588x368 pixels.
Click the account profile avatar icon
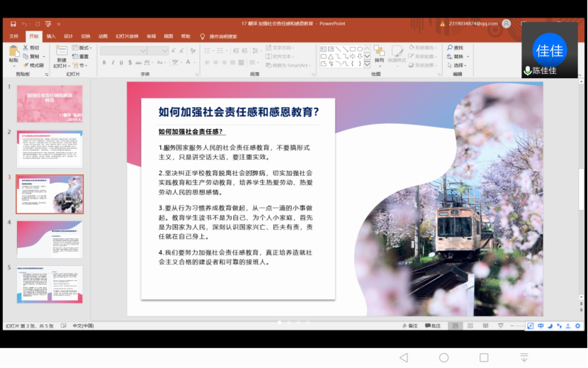(507, 23)
